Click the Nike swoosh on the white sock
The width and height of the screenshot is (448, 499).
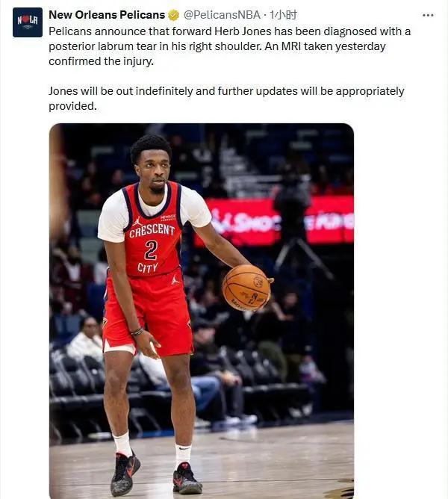click(x=184, y=448)
